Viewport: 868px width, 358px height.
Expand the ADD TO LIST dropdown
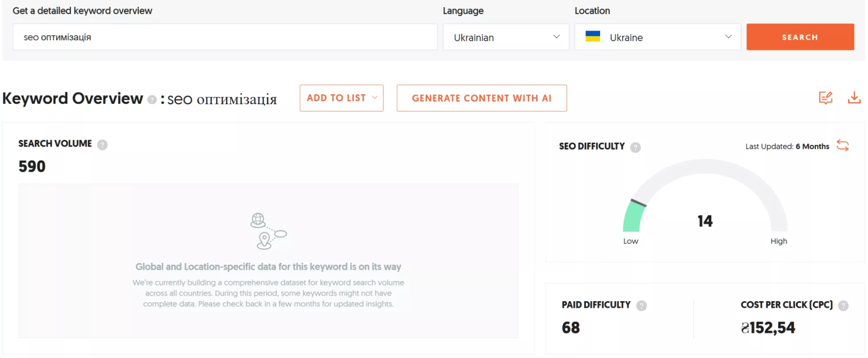[341, 98]
